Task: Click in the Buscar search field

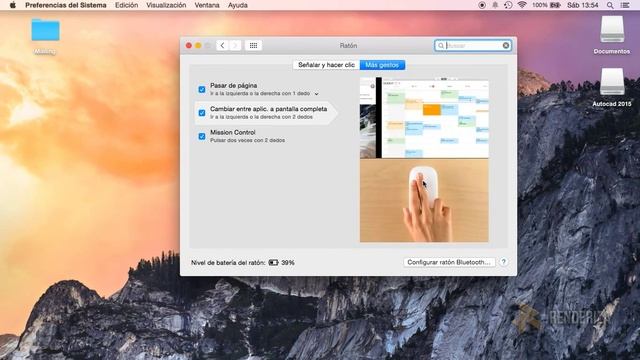Action: point(473,45)
